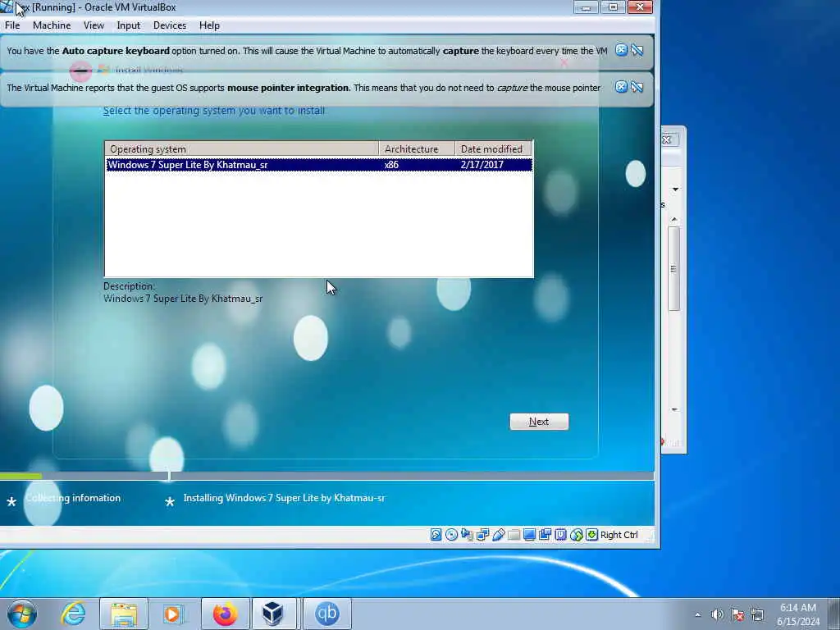
Task: Click the mouse integration status icon
Action: click(x=577, y=535)
